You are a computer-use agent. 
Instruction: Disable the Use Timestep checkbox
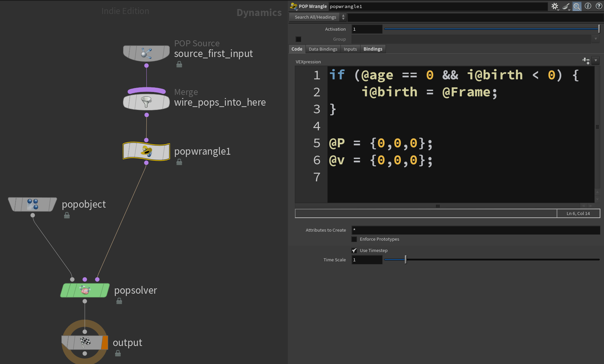354,250
